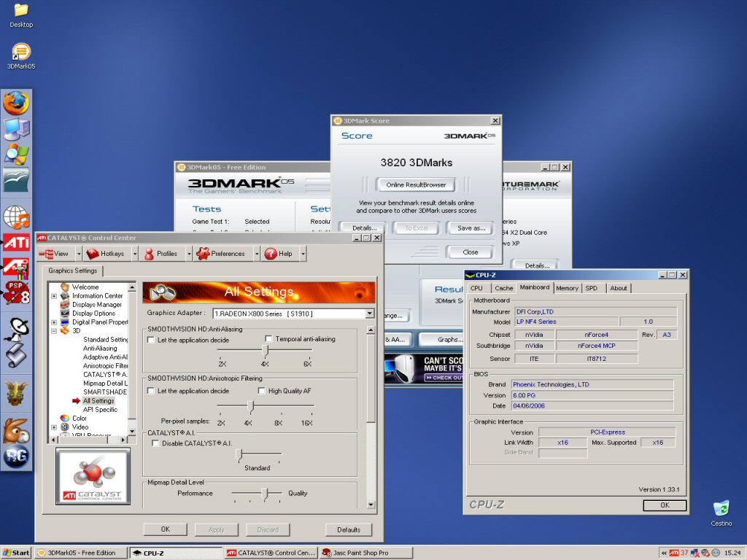Image resolution: width=747 pixels, height=560 pixels.
Task: Adjust the Anti-Aliasing level slider
Action: tap(265, 351)
